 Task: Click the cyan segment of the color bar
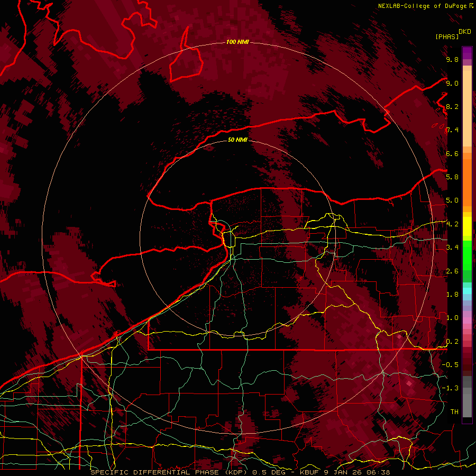467,290
